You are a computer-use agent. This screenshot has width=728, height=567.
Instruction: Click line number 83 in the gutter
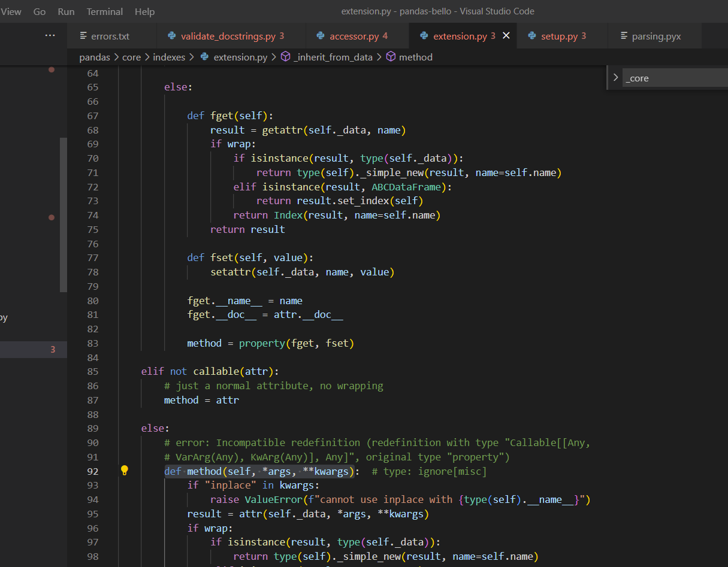[x=92, y=343]
